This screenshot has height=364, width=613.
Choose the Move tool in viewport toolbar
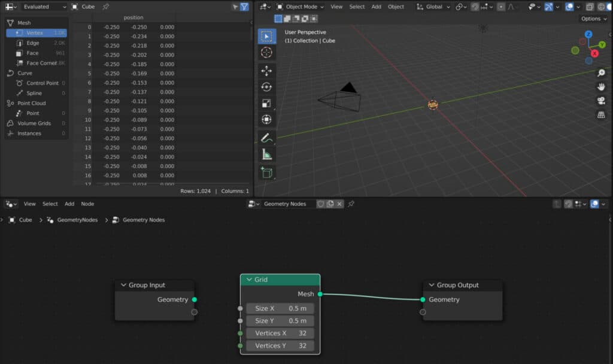pos(266,71)
